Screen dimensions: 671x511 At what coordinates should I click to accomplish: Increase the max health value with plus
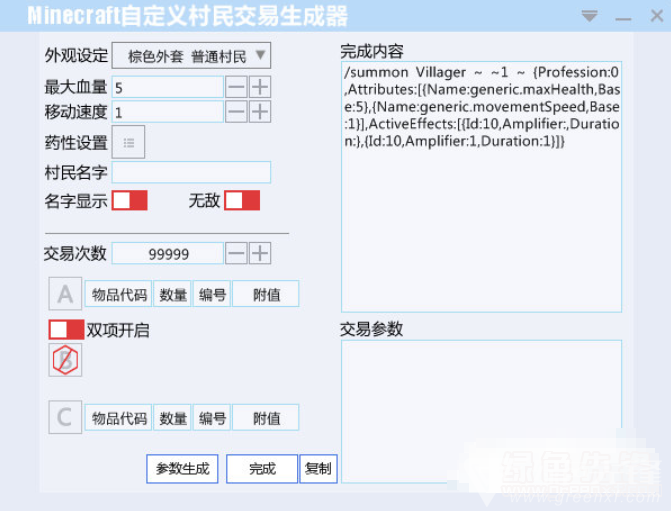click(x=260, y=87)
